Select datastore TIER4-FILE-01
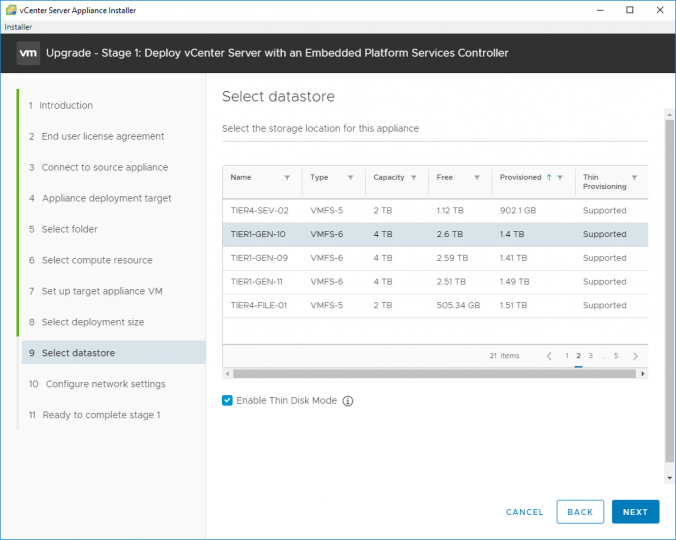 point(435,306)
